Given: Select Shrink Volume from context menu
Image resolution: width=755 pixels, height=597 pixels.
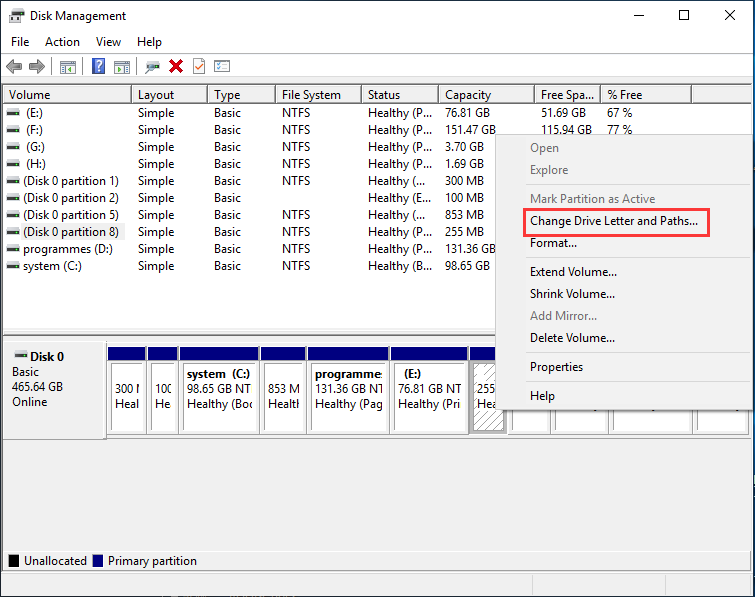Looking at the screenshot, I should (572, 294).
